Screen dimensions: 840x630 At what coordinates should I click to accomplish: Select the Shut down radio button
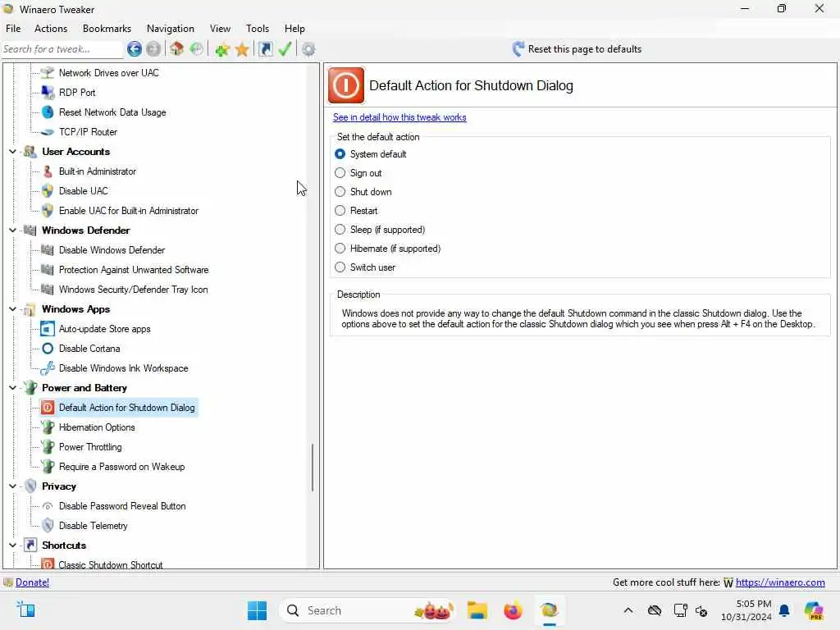coord(340,192)
